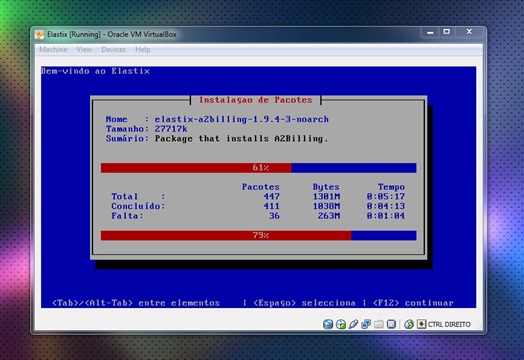Click the completed packages value 411
The height and width of the screenshot is (360, 524).
271,206
